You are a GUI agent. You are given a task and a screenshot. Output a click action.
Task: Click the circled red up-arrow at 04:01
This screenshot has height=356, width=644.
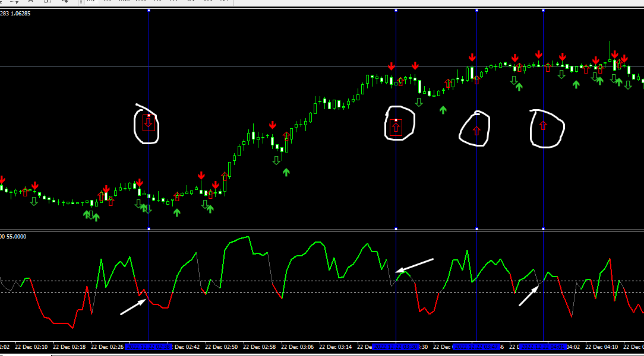(543, 126)
